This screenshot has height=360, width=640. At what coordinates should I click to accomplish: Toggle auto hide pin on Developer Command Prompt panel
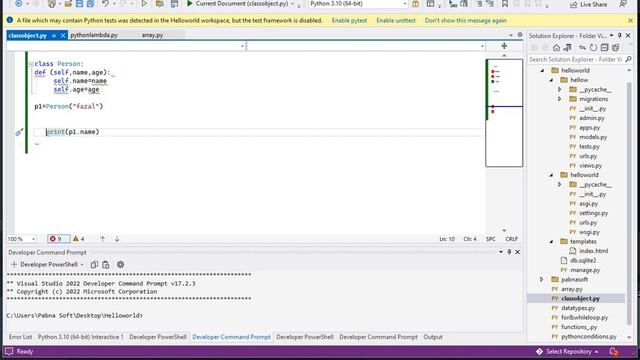coord(509,252)
